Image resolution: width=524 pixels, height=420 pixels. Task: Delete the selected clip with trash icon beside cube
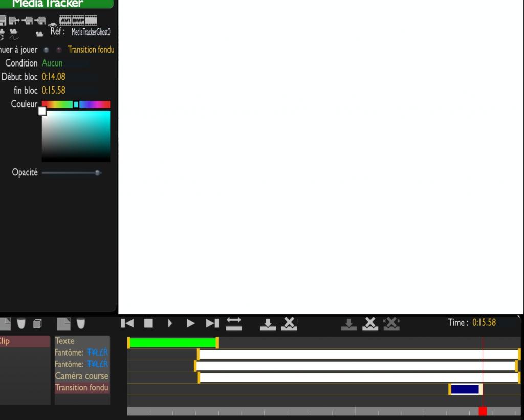click(x=21, y=323)
